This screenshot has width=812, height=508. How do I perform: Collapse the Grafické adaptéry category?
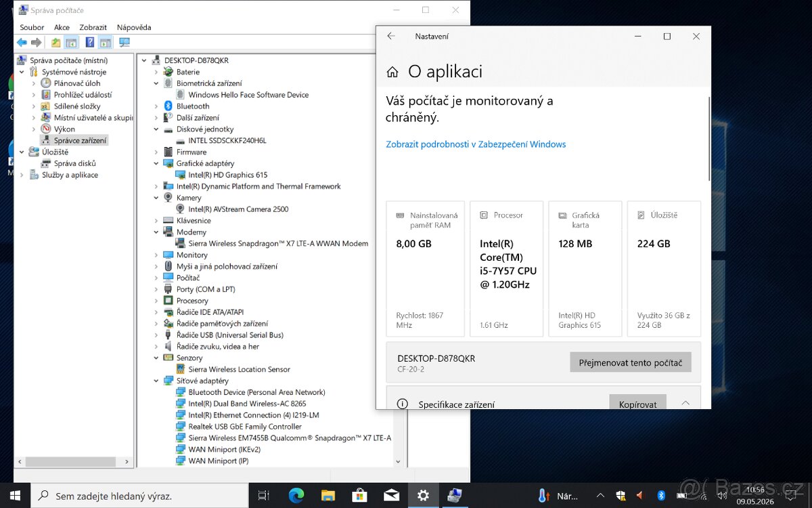click(x=156, y=163)
